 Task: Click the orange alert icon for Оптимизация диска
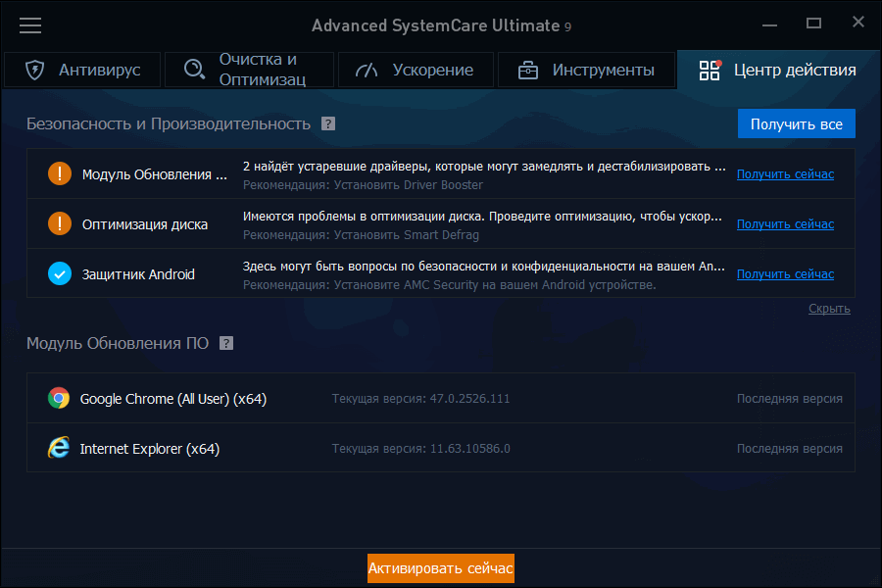pyautogui.click(x=59, y=222)
